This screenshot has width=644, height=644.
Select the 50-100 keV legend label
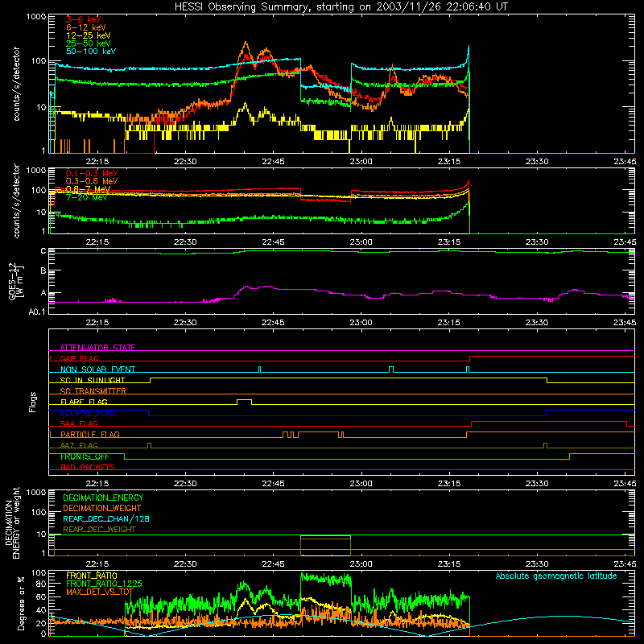91,52
